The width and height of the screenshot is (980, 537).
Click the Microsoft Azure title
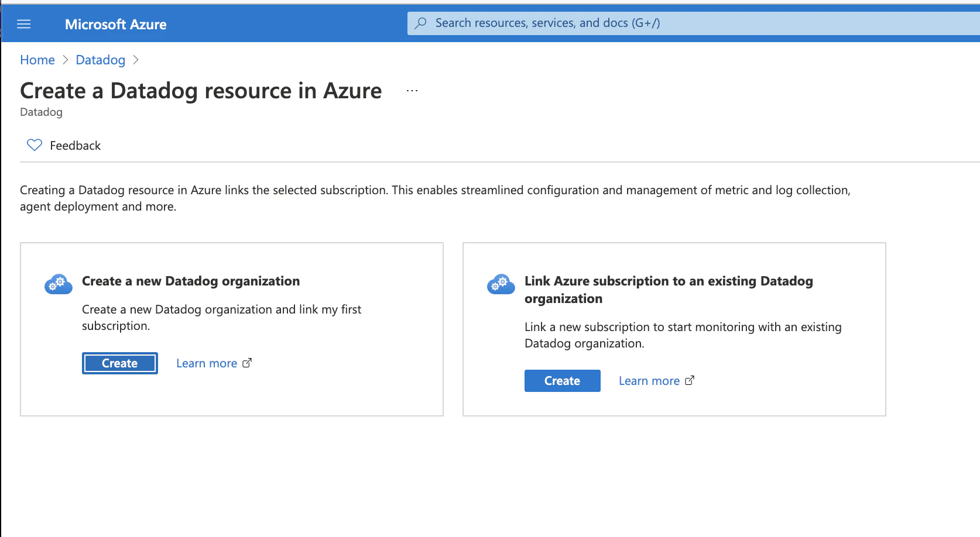116,25
